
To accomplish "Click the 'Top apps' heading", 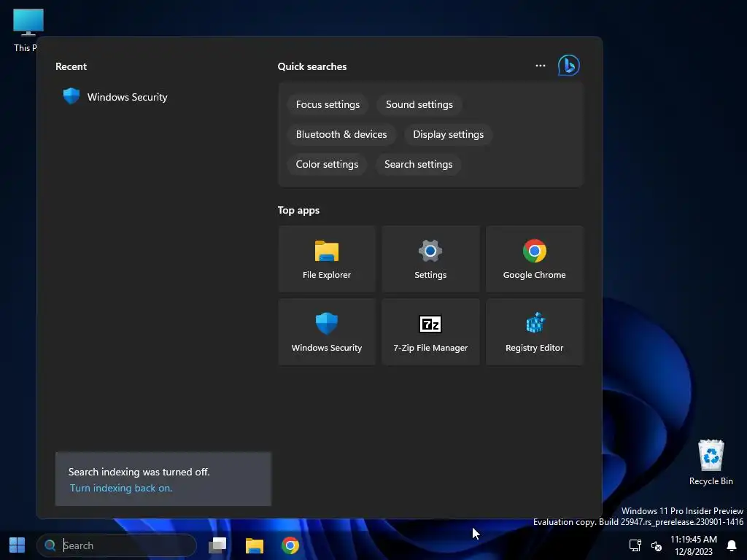I will pos(298,211).
